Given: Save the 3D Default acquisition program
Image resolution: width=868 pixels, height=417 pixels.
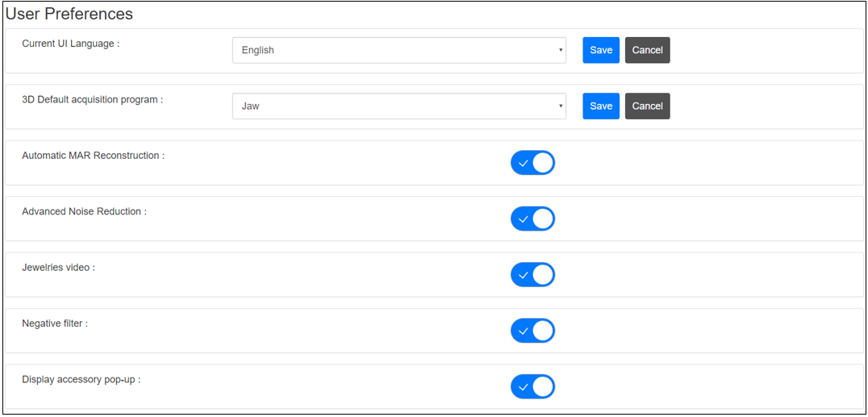Looking at the screenshot, I should (x=601, y=106).
